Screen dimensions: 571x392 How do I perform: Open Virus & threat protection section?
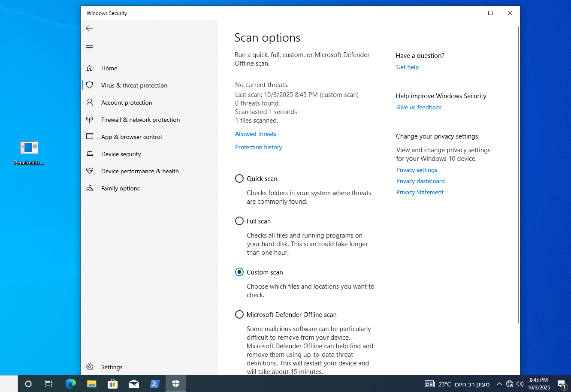(134, 85)
